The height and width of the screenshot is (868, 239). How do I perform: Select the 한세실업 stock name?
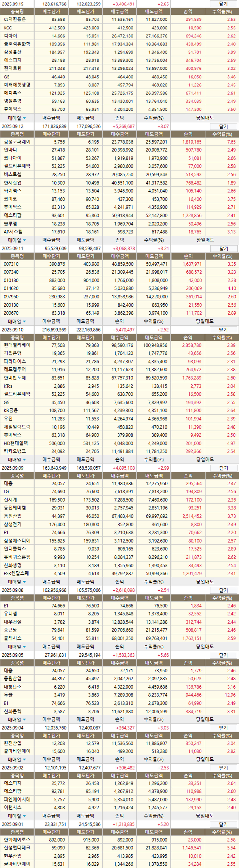click(13, 183)
